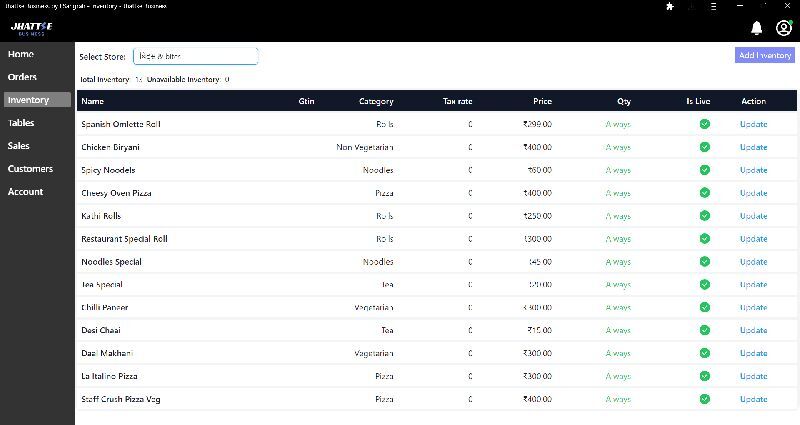The width and height of the screenshot is (800, 425).
Task: Click Update for La Italino Pizza
Action: click(x=753, y=376)
